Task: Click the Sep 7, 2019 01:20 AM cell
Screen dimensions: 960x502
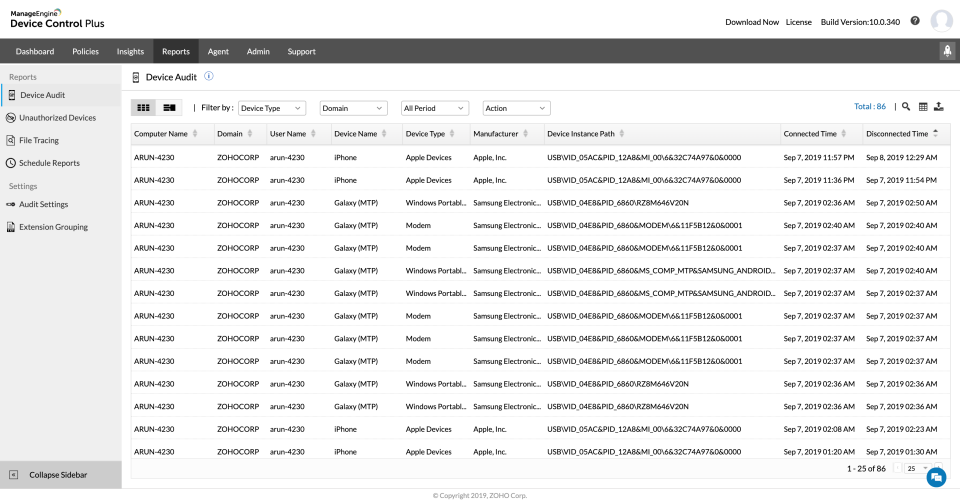Action: coord(819,452)
